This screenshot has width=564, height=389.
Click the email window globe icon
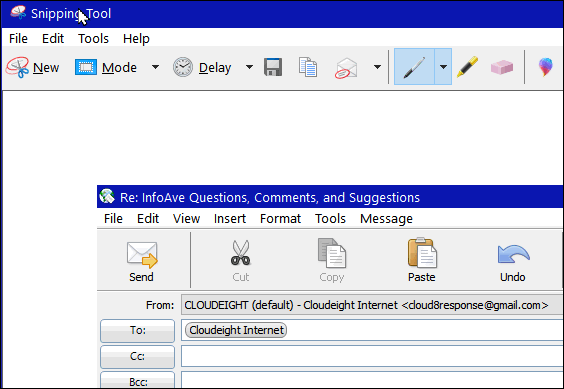[x=107, y=196]
